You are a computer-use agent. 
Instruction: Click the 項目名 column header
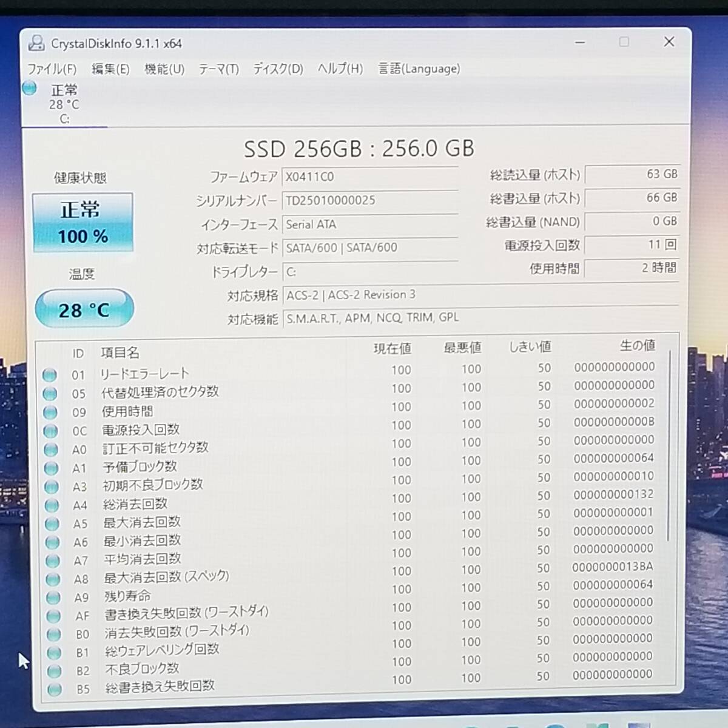pos(120,352)
